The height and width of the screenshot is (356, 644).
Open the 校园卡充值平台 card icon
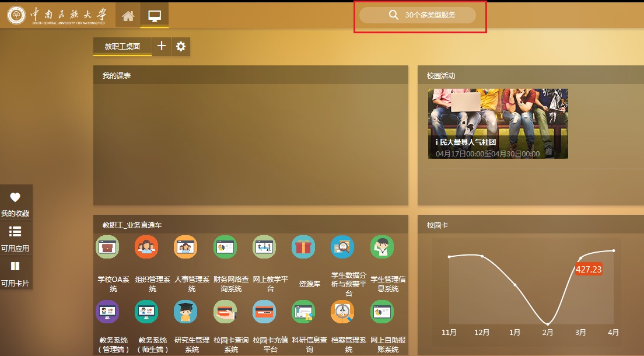coord(264,312)
